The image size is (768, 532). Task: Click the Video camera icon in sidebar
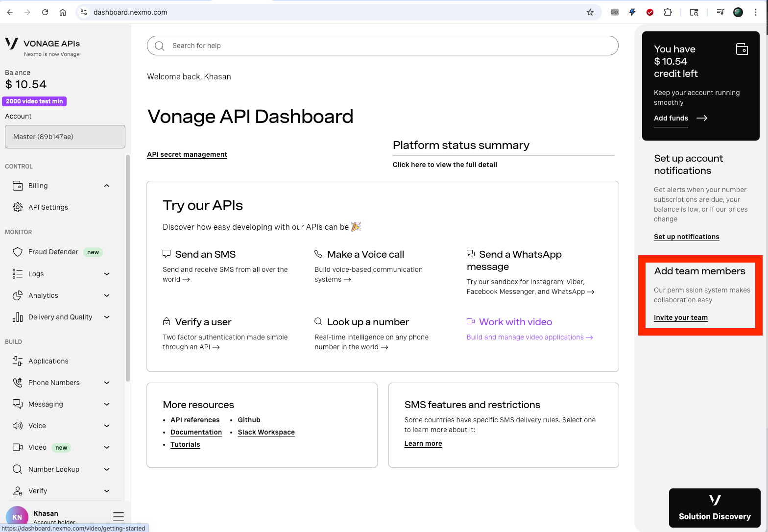18,447
